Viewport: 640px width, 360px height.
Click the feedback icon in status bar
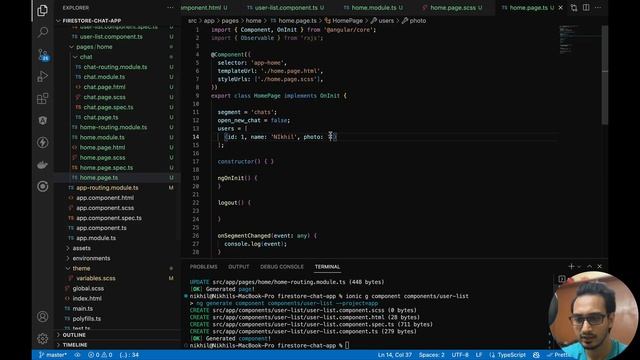tap(536, 355)
